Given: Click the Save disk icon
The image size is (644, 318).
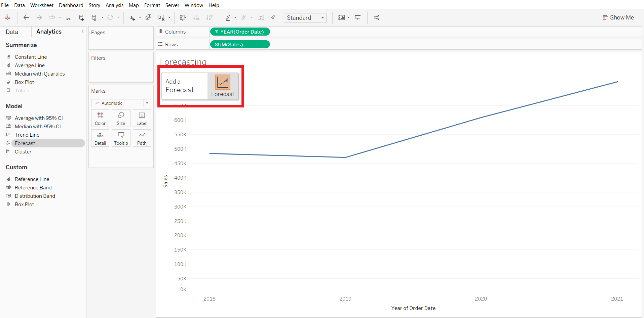Looking at the screenshot, I should 69,17.
